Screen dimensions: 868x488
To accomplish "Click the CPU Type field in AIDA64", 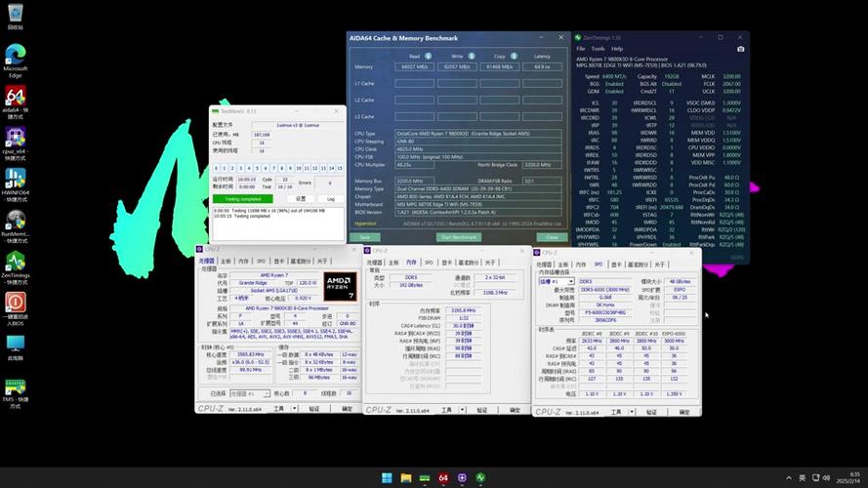I will point(478,134).
